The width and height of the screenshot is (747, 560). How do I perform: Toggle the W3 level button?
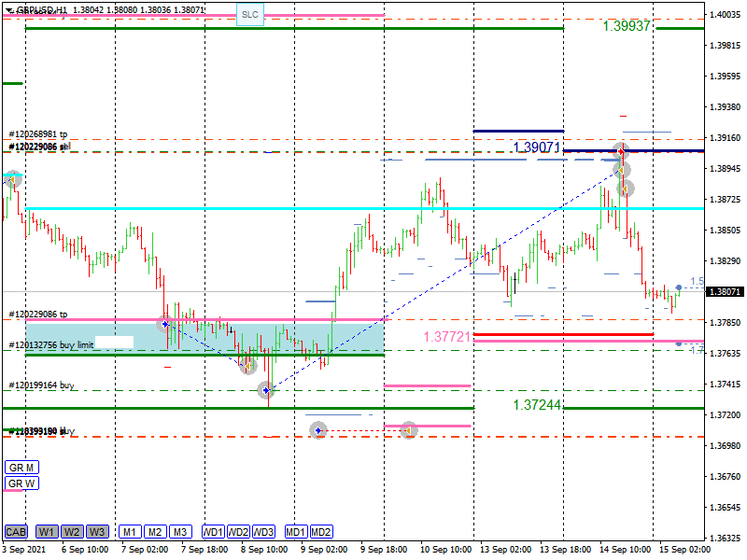97,532
